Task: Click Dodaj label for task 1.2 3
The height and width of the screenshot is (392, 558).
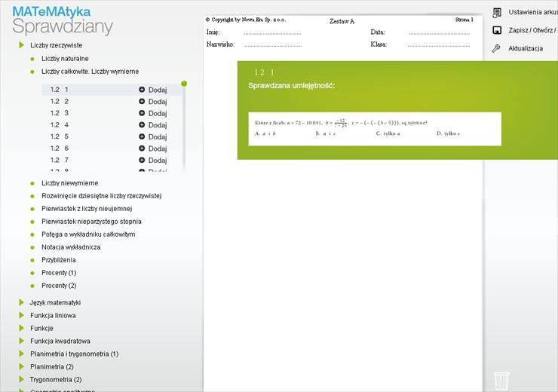Action: [x=158, y=114]
